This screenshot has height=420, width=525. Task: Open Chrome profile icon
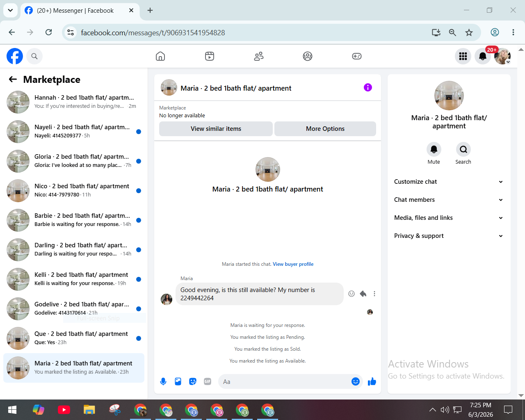495,32
